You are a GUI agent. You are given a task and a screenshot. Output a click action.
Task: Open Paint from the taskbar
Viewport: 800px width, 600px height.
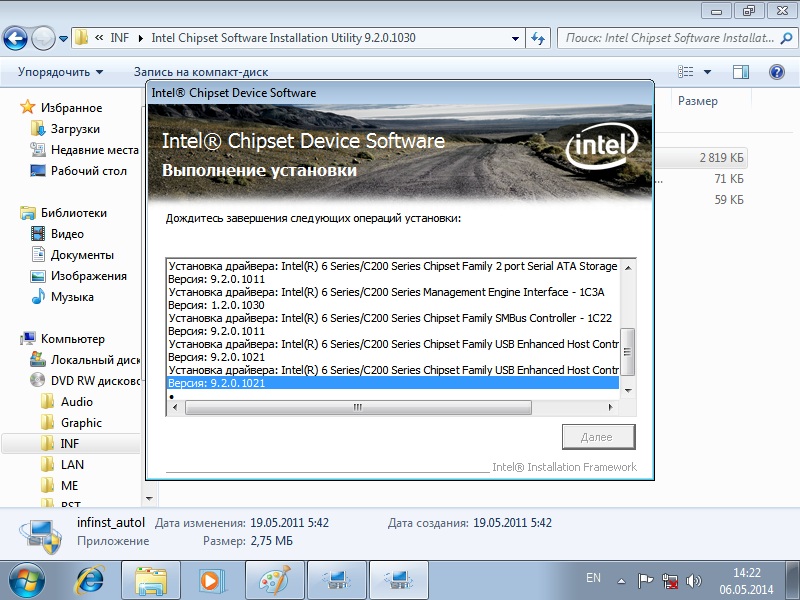(274, 581)
